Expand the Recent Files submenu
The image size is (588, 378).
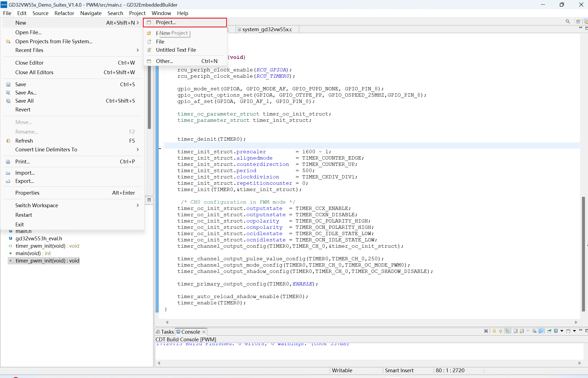[x=138, y=50]
